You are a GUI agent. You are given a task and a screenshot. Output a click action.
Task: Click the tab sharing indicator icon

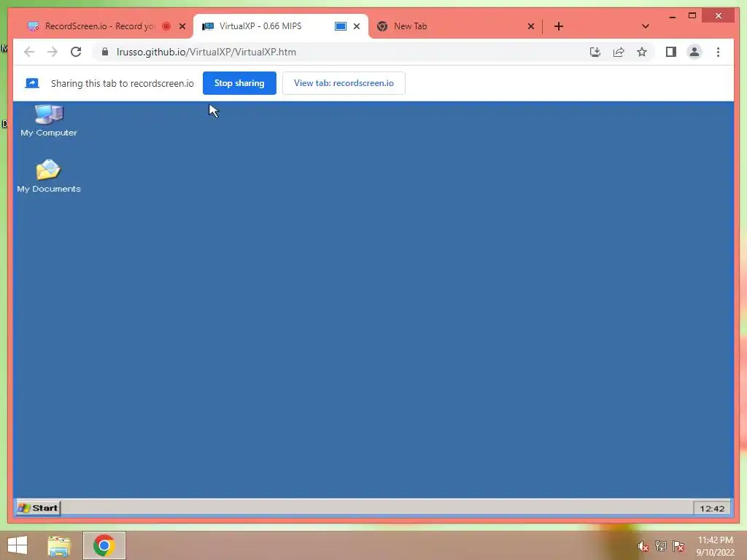pos(32,83)
